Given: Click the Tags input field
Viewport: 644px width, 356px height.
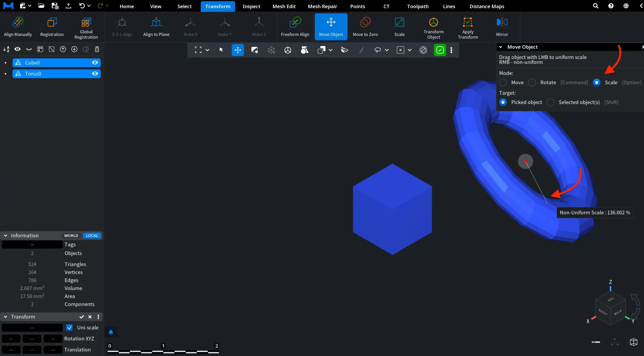Looking at the screenshot, I should tap(32, 244).
